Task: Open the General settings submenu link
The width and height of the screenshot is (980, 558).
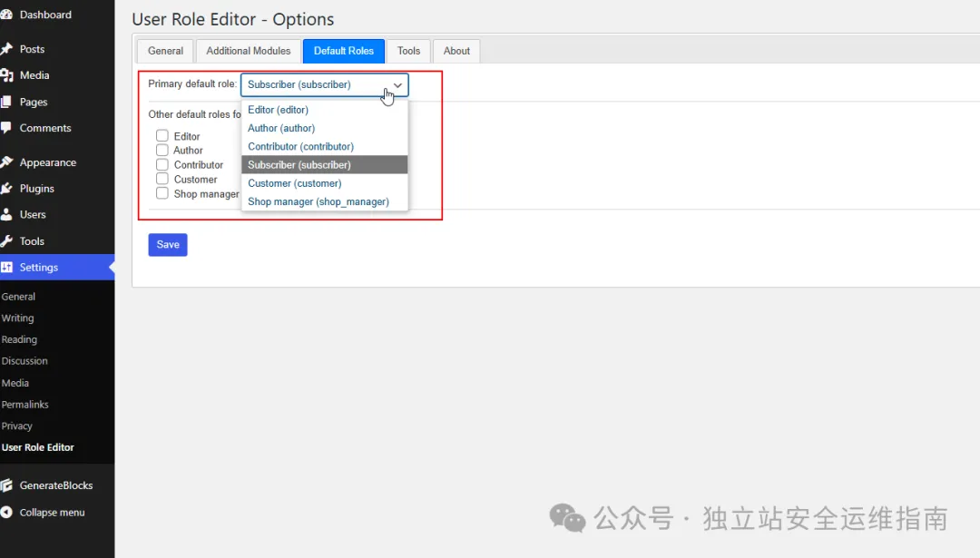Action: pyautogui.click(x=18, y=297)
